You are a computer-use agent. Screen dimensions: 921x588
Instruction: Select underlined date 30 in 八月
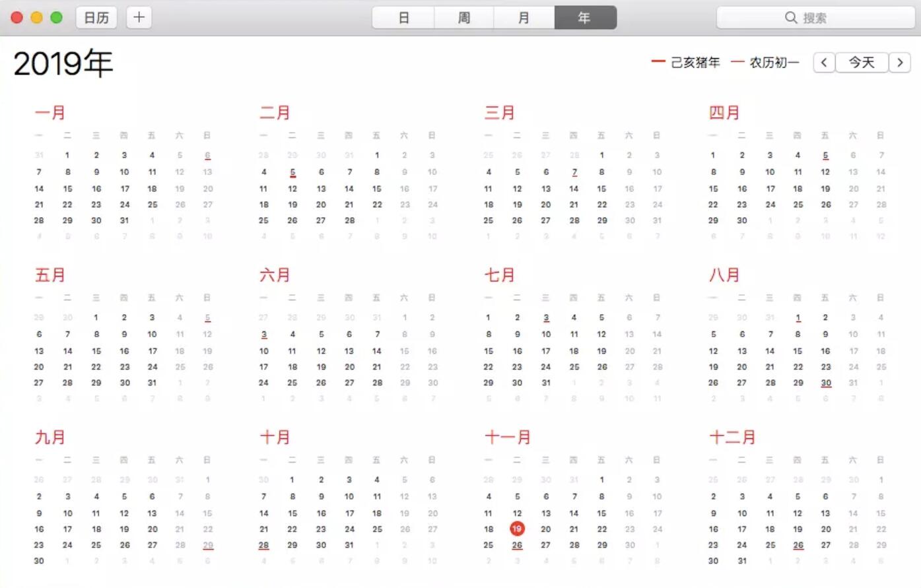[826, 383]
